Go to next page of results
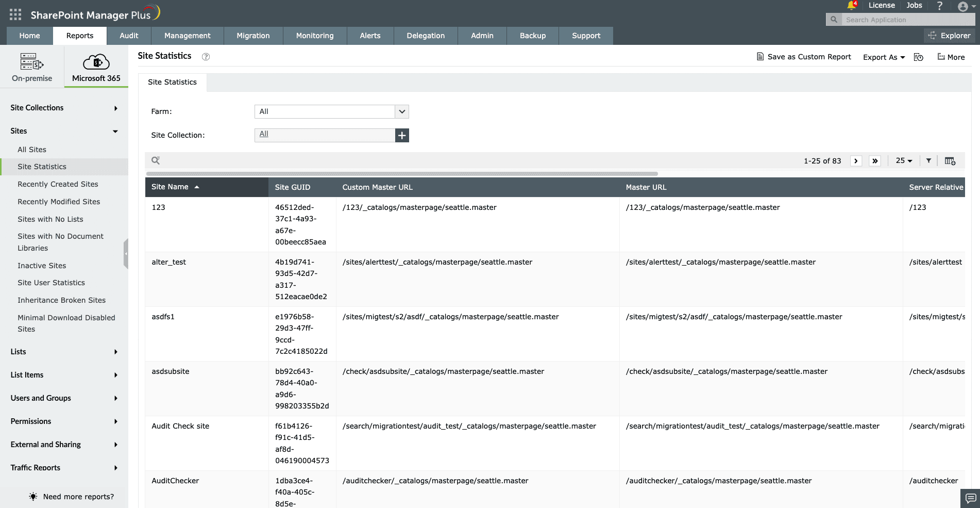Screen dimensions: 980x508 click(856, 161)
